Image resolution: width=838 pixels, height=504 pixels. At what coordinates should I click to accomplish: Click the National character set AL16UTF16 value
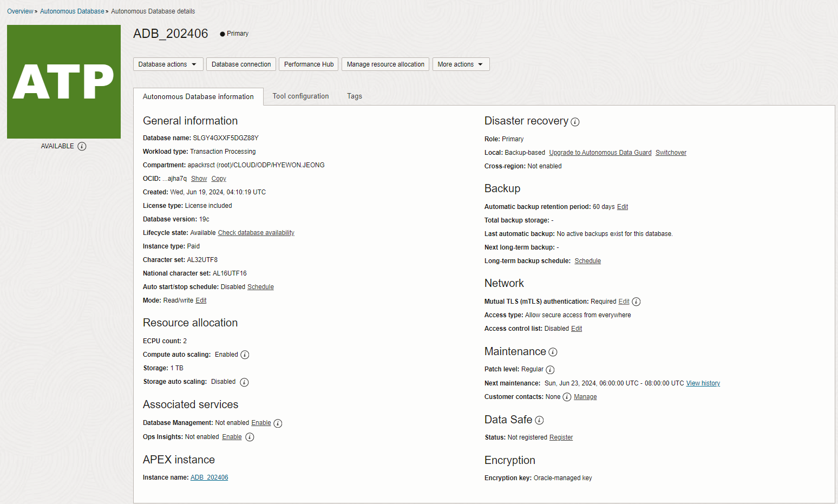point(230,273)
